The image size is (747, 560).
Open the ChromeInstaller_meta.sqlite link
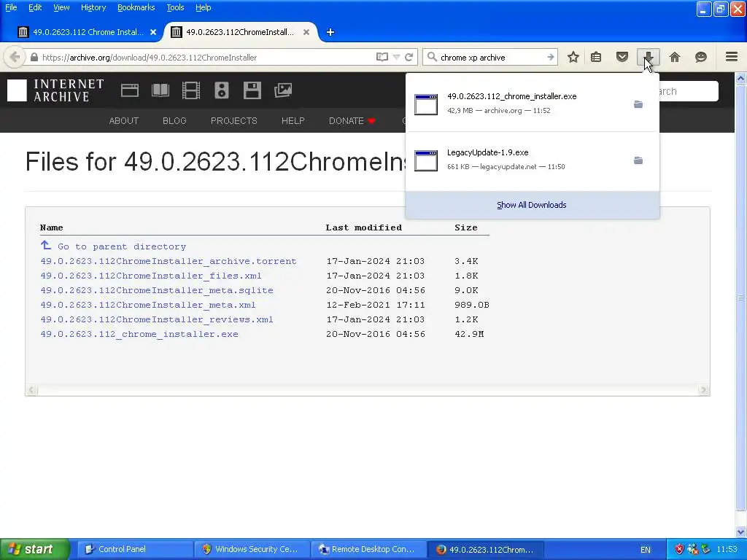[x=157, y=290]
